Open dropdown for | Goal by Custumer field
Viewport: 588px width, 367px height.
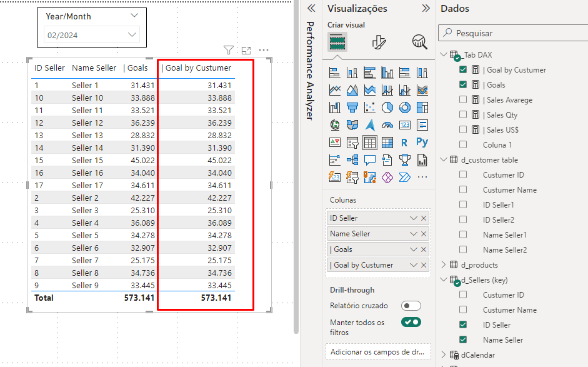coord(413,265)
